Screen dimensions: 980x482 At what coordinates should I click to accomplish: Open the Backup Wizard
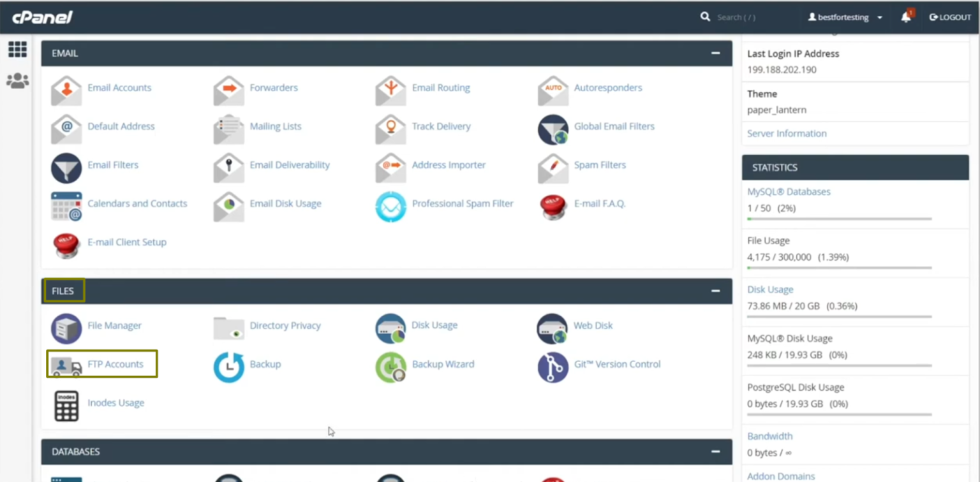tap(443, 363)
